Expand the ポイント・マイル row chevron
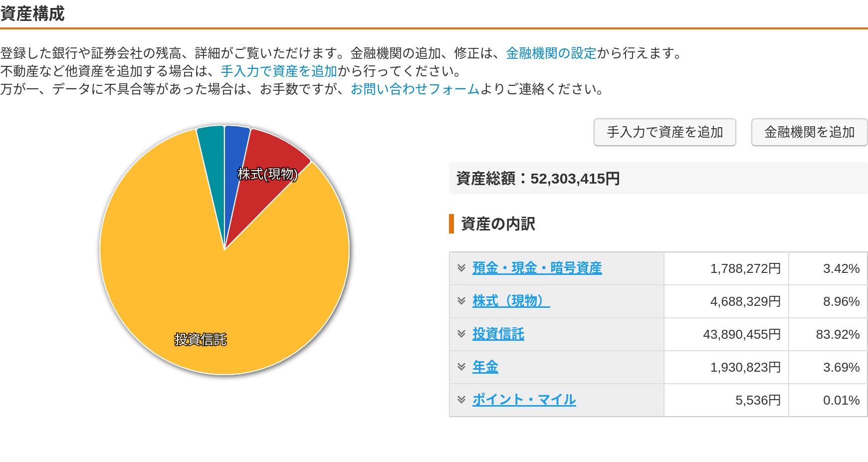This screenshot has height=462, width=868. coord(461,400)
